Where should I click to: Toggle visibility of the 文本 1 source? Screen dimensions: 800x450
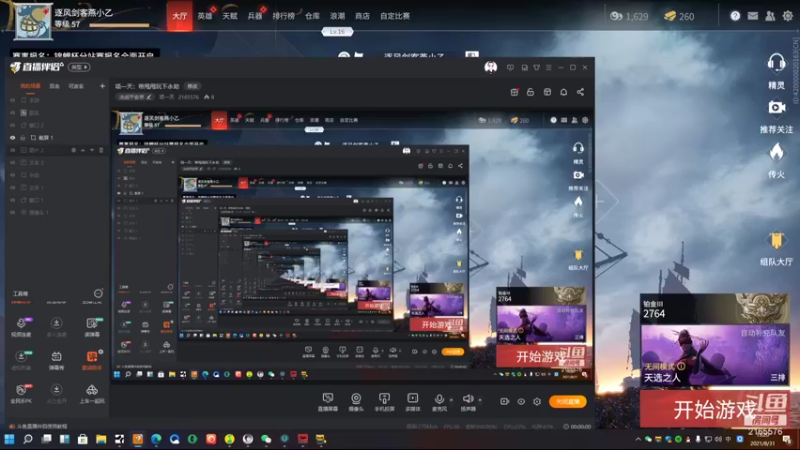[12, 188]
